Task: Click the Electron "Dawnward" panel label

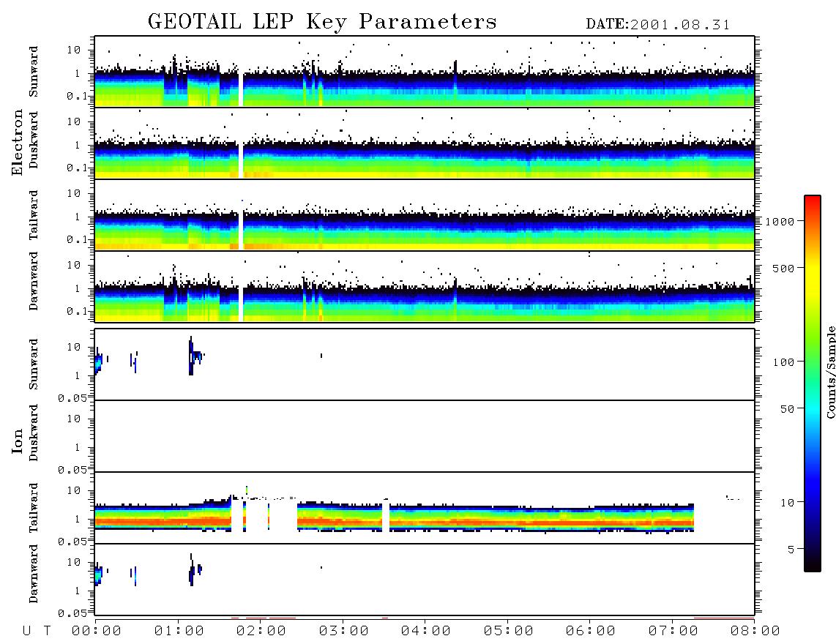Action: point(34,281)
